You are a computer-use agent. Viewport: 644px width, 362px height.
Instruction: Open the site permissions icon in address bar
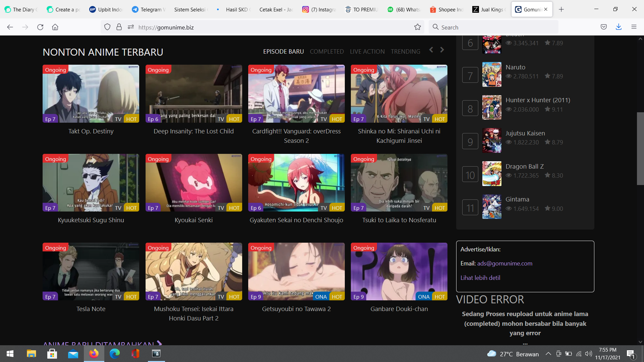[131, 27]
